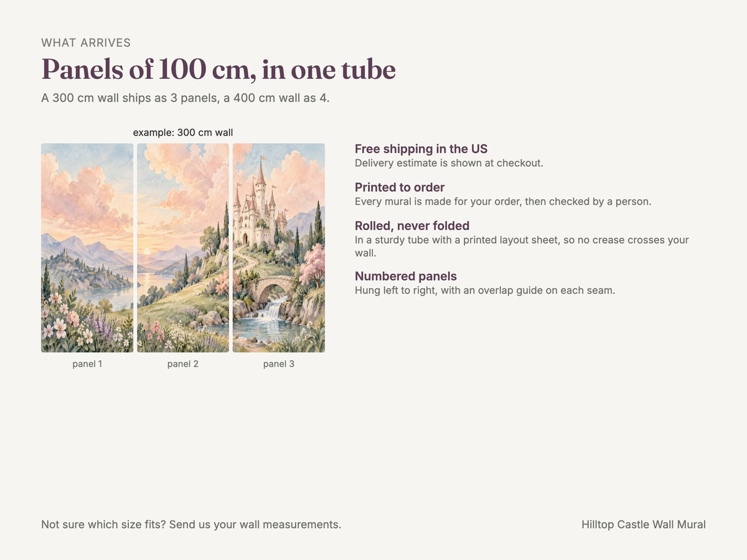The image size is (747, 560).
Task: Click the 'panel 3' caption
Action: 279,364
